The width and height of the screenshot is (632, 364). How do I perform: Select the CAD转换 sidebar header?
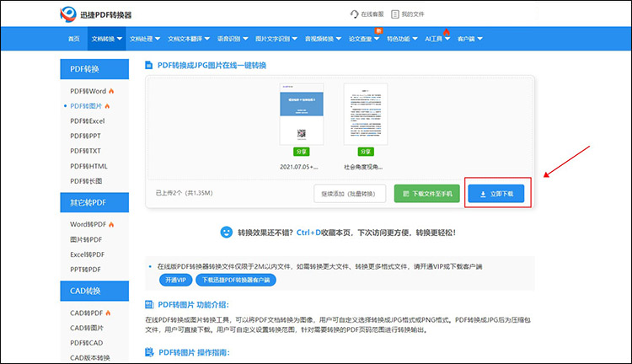[94, 291]
